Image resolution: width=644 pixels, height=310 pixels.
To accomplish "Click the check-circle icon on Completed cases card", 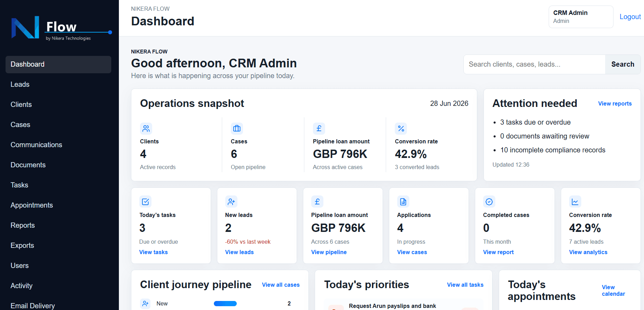I will pos(489,202).
